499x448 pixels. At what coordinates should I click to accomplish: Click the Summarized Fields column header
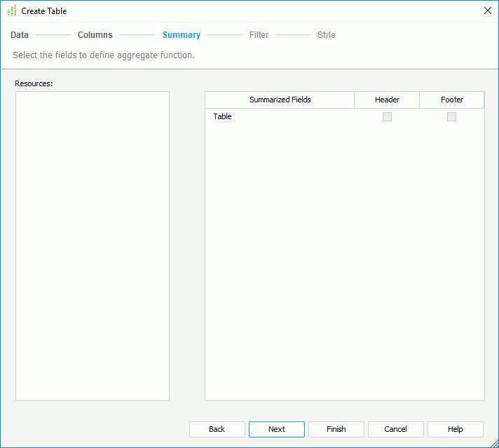280,100
